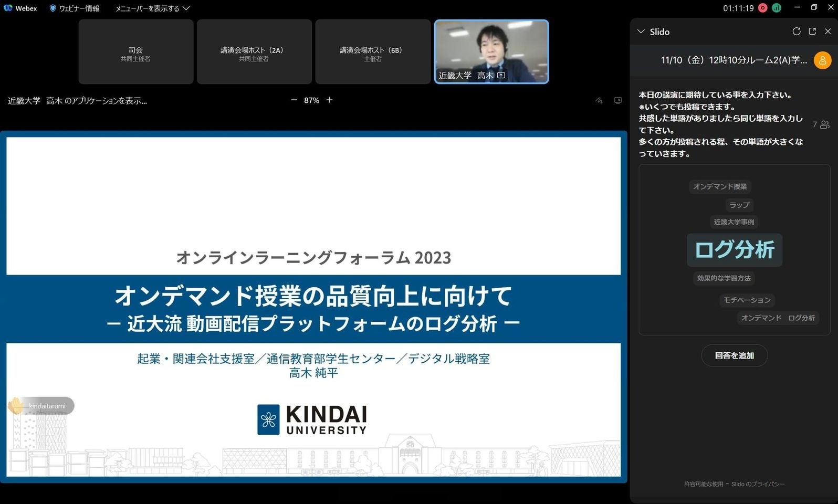Click the large teal ログ分析 word
This screenshot has width=838, height=504.
click(x=735, y=250)
